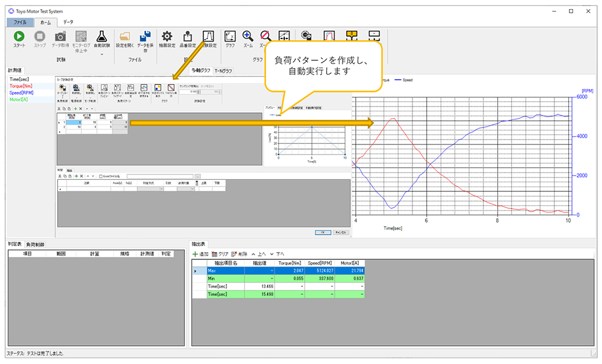This screenshot has width=602, height=364.
Task: Switch to the 負荷制御 tab
Action: [x=36, y=244]
